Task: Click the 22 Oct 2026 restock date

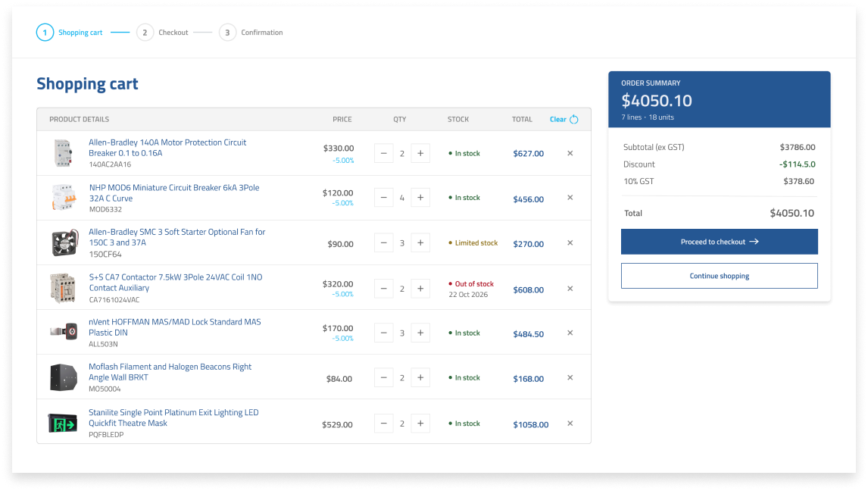Action: (468, 295)
